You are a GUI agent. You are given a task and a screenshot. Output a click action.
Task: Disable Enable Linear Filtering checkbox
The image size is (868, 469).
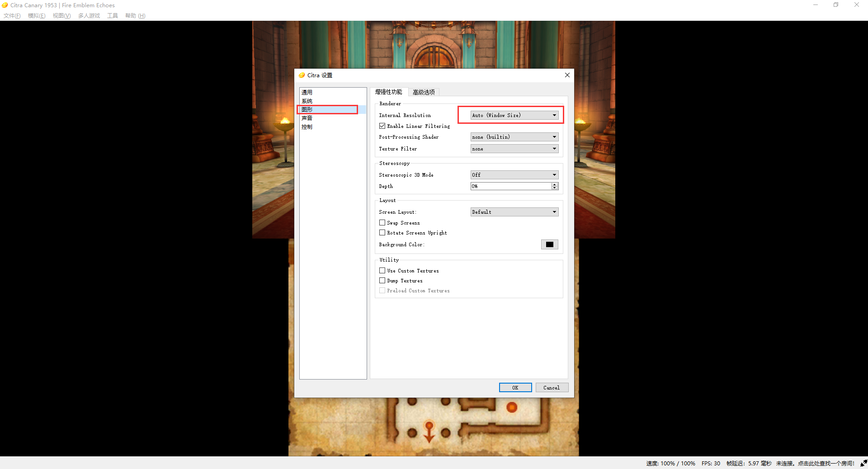click(x=382, y=126)
